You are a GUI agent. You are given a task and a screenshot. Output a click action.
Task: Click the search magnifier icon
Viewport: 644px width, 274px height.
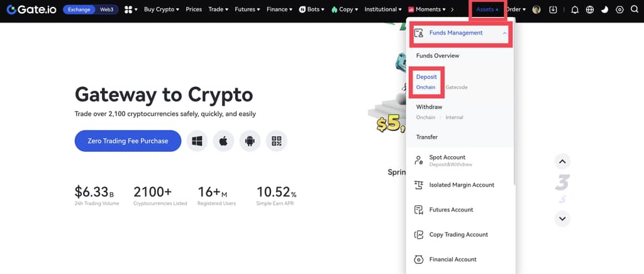point(634,9)
